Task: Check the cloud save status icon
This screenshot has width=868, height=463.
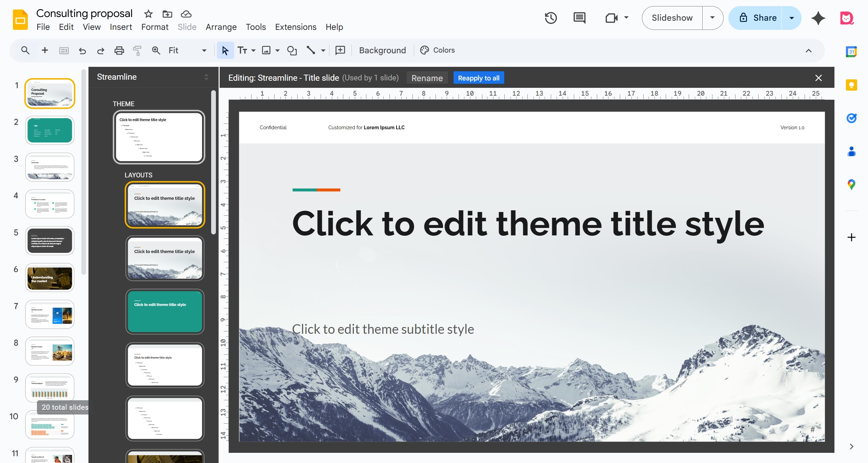Action: click(x=186, y=14)
